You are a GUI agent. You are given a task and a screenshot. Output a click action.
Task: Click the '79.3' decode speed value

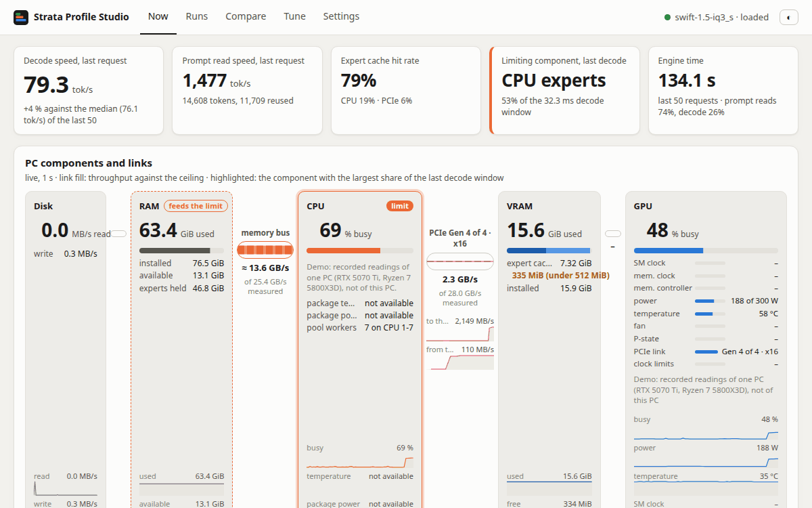tap(46, 85)
